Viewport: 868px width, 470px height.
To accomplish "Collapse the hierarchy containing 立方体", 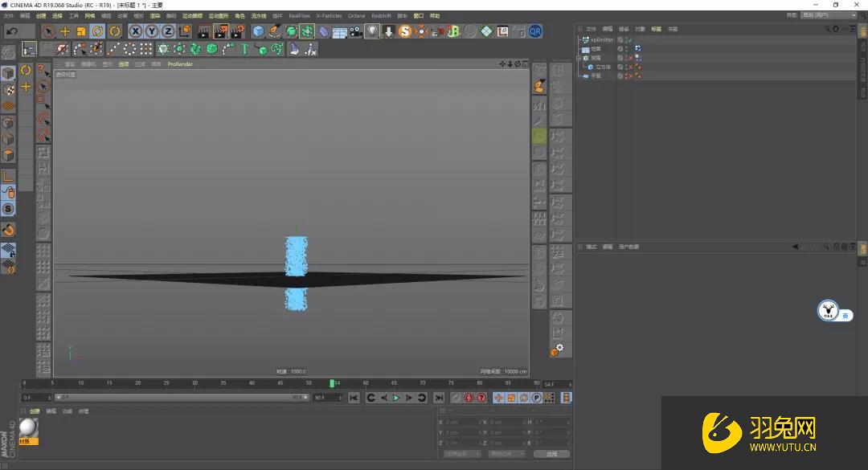I will click(x=579, y=57).
